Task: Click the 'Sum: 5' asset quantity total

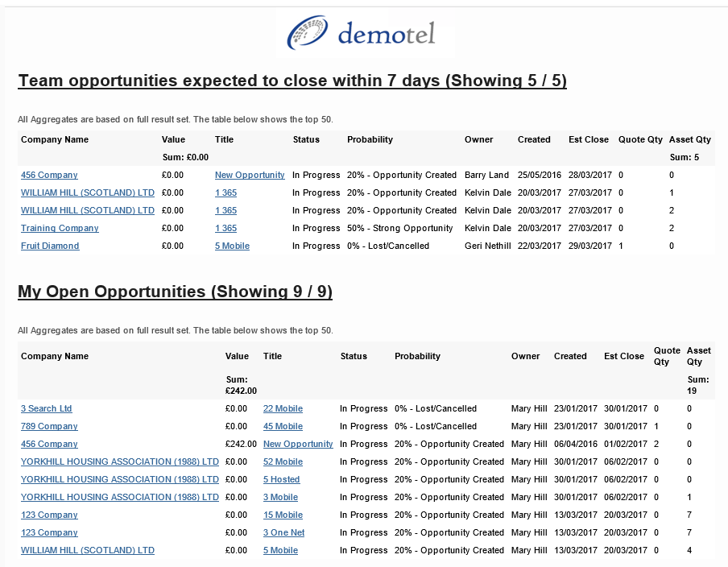Action: pos(685,157)
